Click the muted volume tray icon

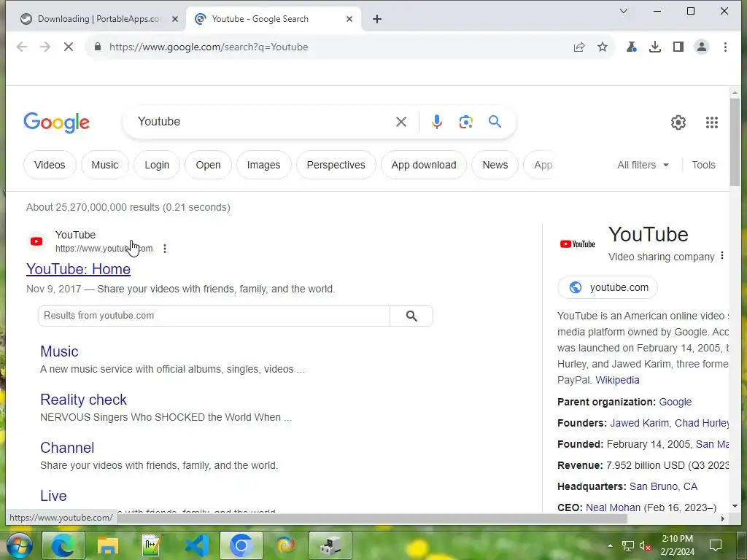pyautogui.click(x=645, y=545)
